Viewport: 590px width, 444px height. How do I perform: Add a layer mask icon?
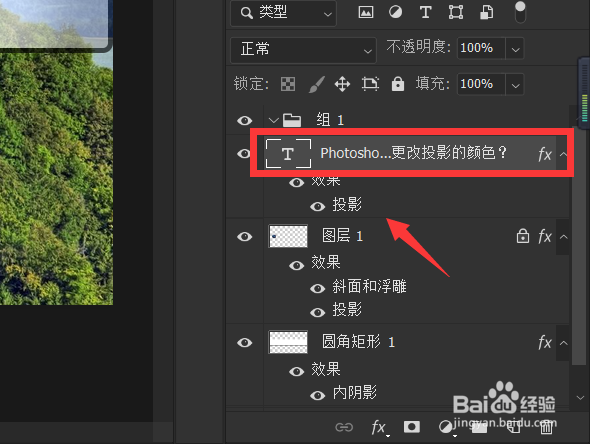tap(412, 427)
